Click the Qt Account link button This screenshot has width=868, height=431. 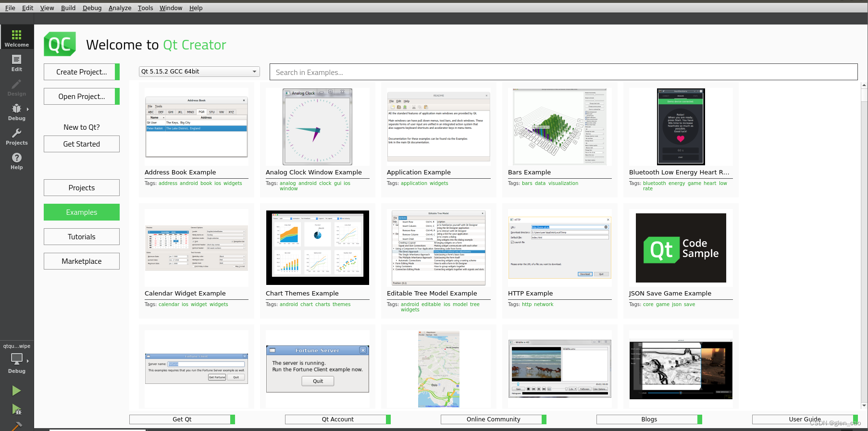338,419
